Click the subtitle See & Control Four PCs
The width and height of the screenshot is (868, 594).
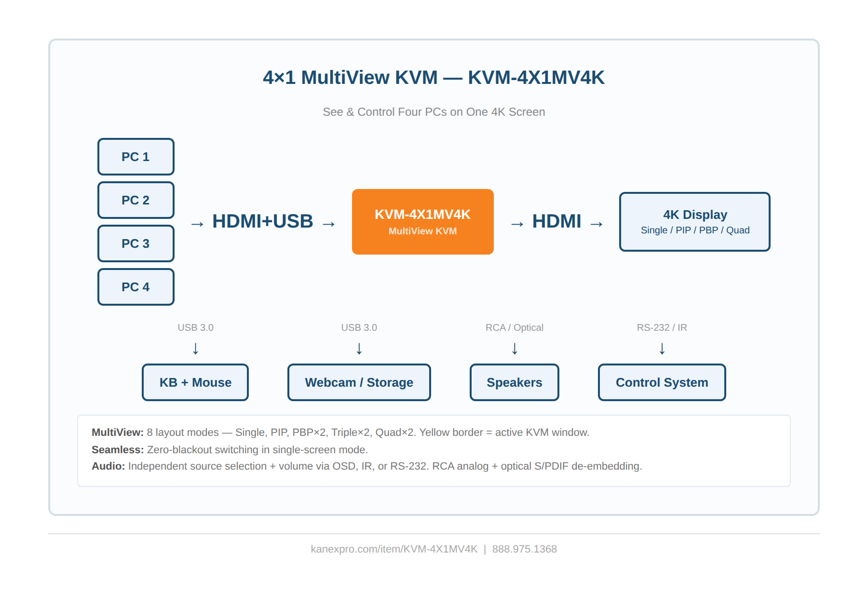[x=434, y=112]
